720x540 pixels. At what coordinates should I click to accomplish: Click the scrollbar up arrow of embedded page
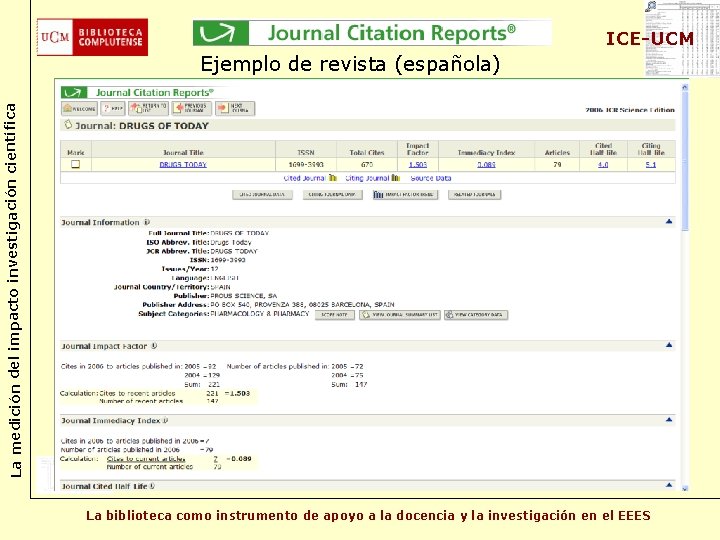click(x=685, y=87)
